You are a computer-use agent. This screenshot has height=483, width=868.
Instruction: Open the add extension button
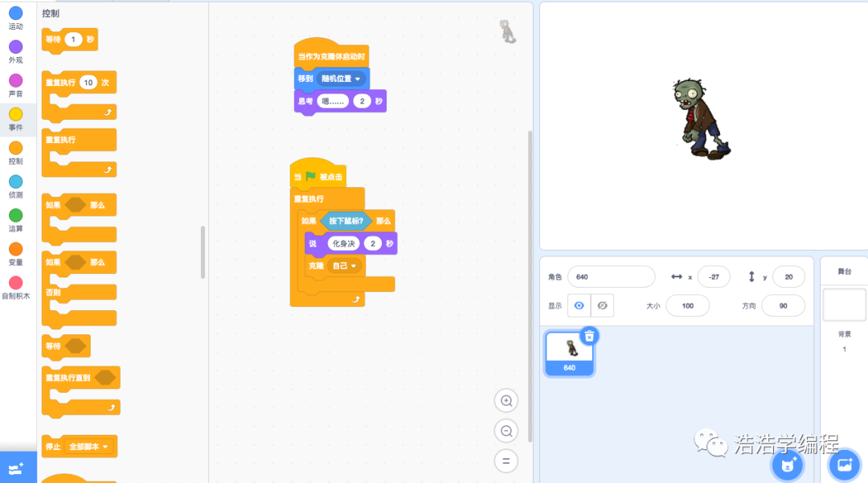click(17, 468)
